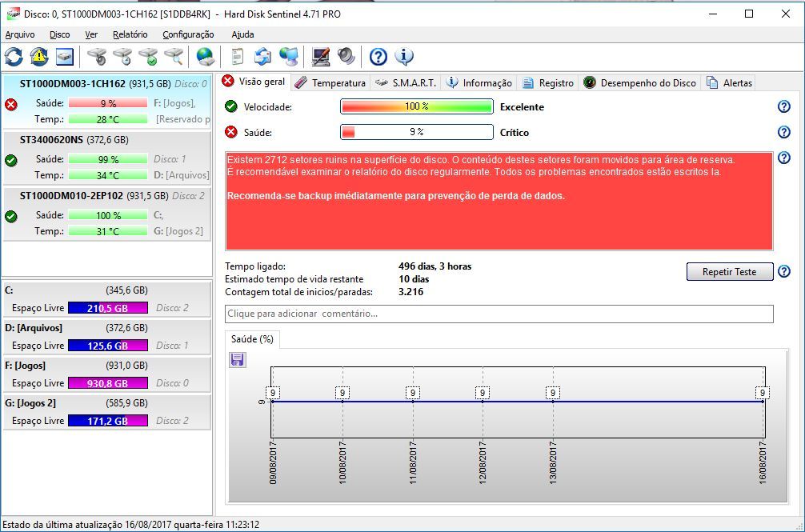Open the Ajuda menu
The height and width of the screenshot is (532, 805).
tap(242, 34)
